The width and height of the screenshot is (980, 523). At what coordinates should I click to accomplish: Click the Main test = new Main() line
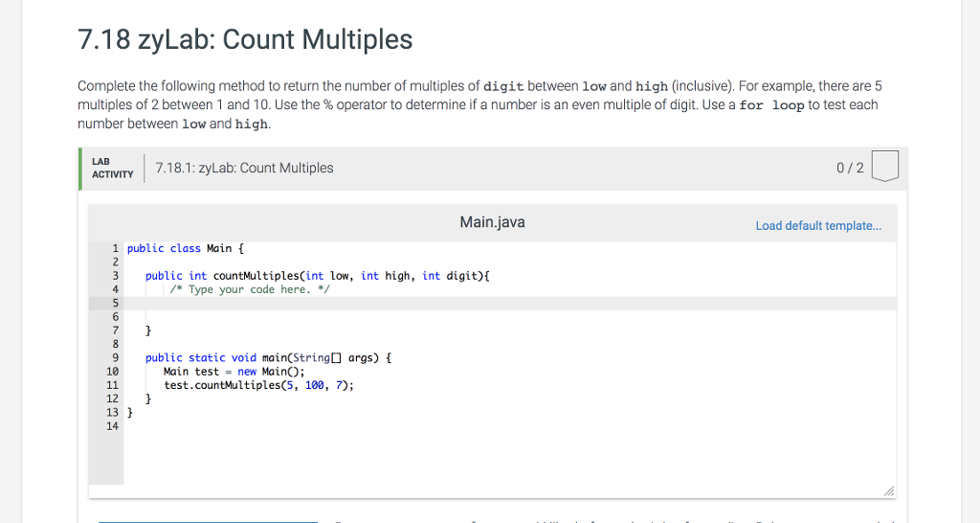pos(234,372)
